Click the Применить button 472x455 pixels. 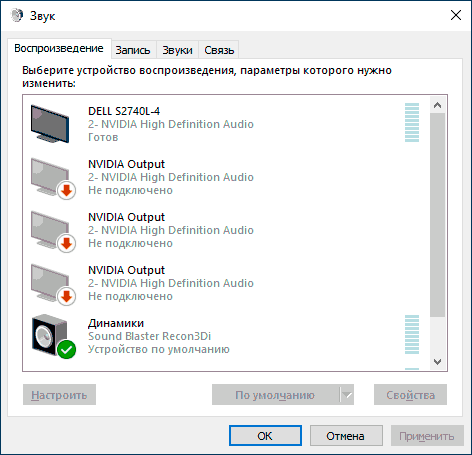(x=427, y=436)
